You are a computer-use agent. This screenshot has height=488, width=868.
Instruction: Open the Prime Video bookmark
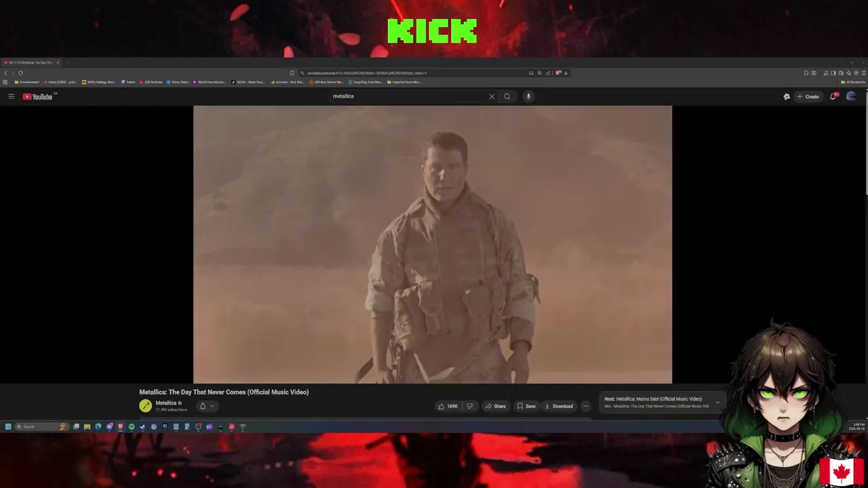[178, 82]
